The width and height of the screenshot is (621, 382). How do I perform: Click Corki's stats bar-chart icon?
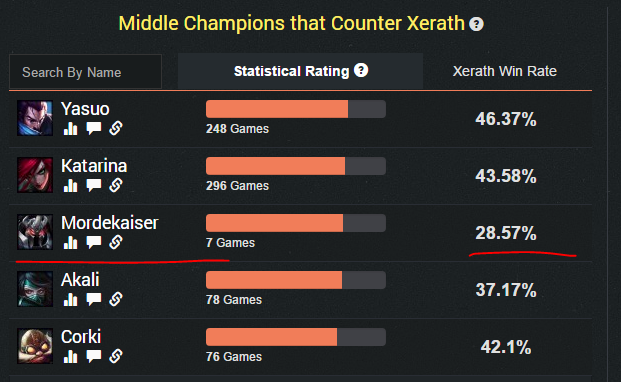pos(70,356)
